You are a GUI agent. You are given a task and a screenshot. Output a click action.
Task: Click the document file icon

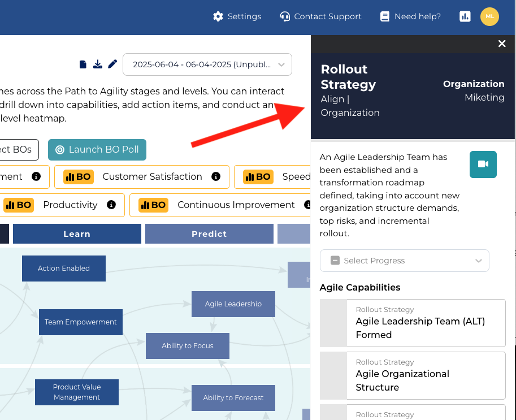[x=83, y=64]
